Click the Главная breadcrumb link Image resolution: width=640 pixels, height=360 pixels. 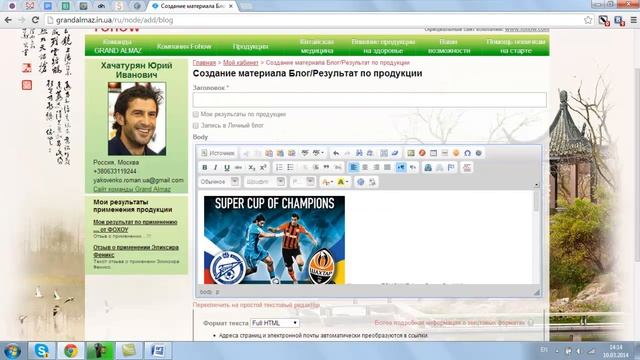tap(204, 63)
